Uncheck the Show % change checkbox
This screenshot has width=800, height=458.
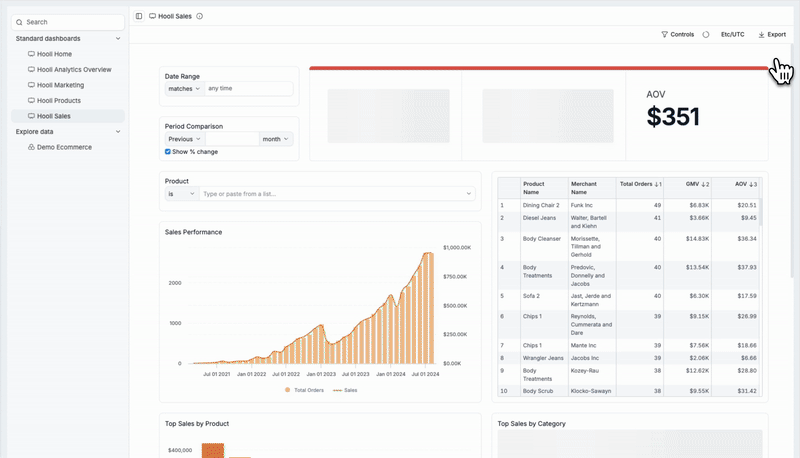pos(168,152)
